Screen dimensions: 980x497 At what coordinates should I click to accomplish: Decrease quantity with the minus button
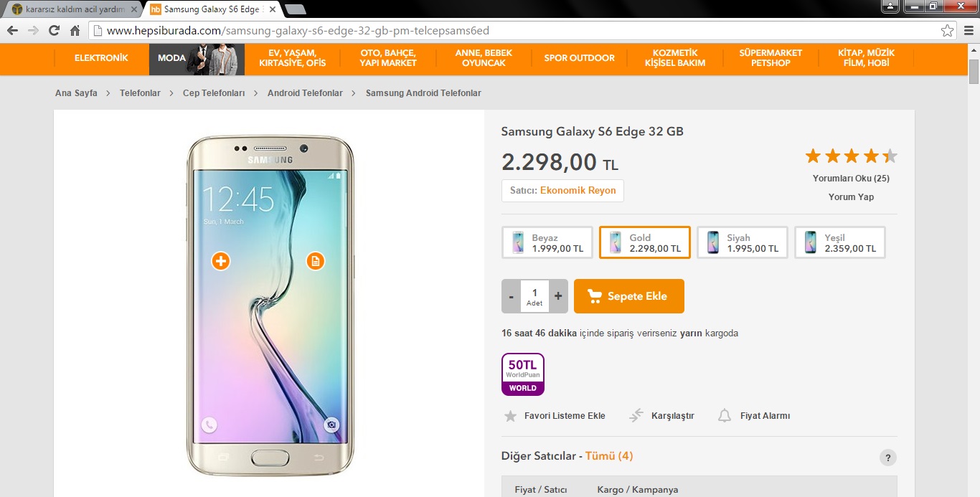[511, 296]
